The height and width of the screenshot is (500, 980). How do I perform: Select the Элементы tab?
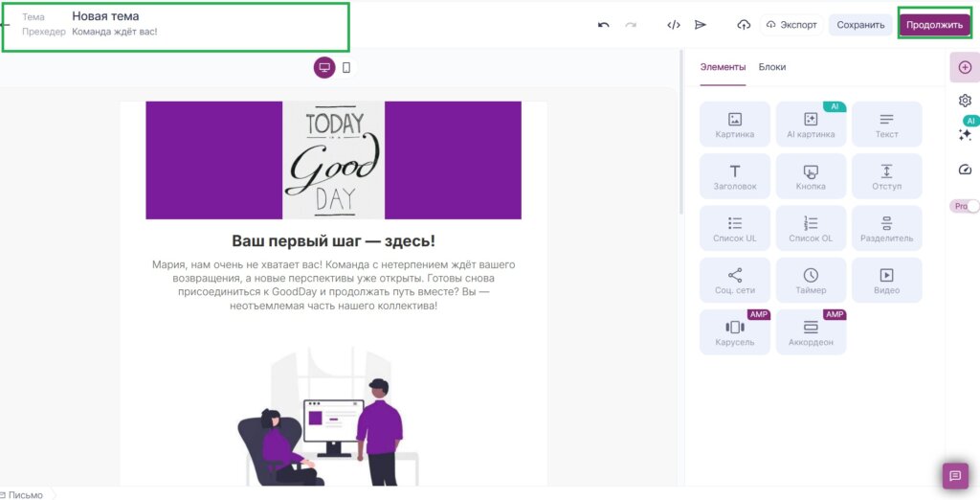pyautogui.click(x=723, y=67)
